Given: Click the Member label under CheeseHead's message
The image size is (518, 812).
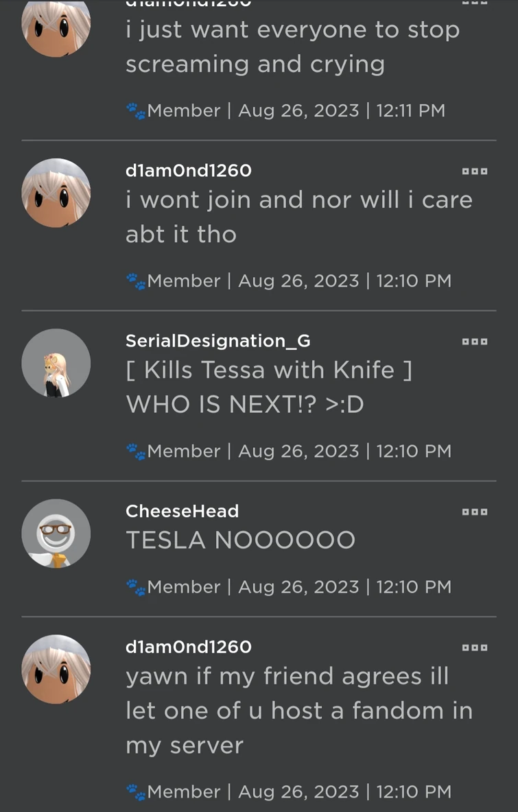Looking at the screenshot, I should (183, 587).
